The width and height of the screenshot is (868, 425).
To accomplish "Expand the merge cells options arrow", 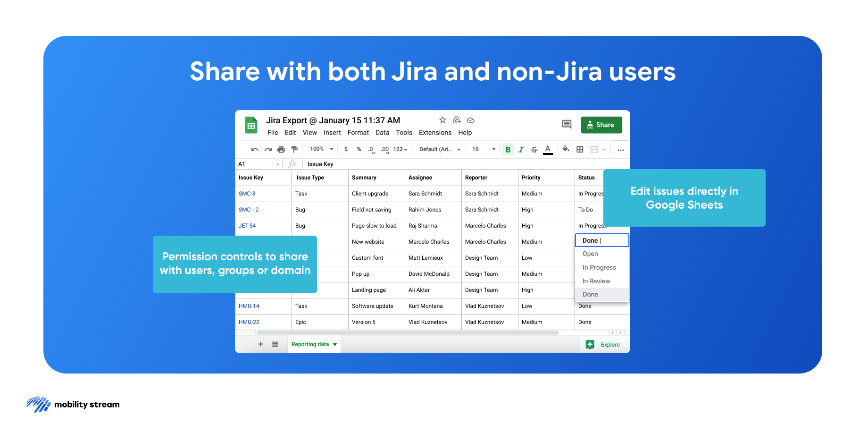I will click(x=604, y=150).
